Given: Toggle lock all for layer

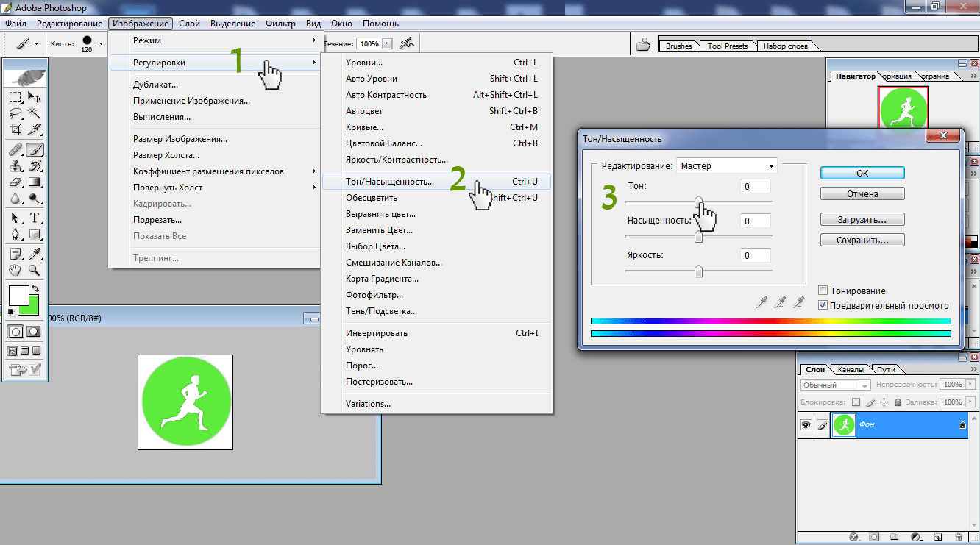Looking at the screenshot, I should [x=898, y=402].
